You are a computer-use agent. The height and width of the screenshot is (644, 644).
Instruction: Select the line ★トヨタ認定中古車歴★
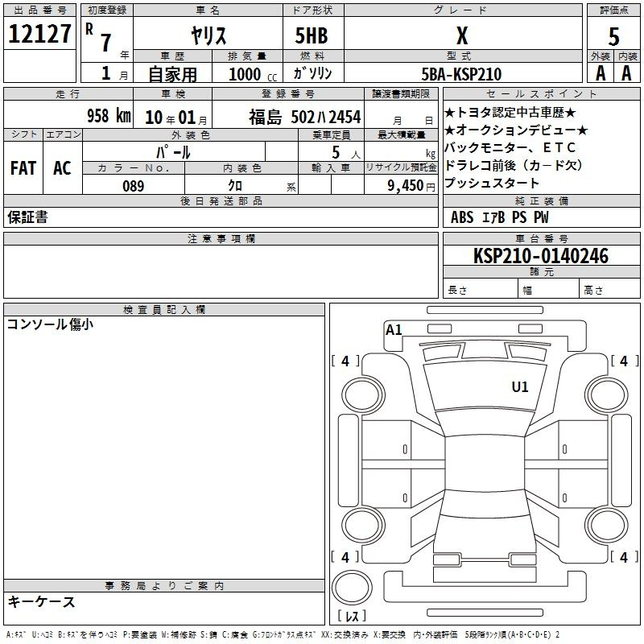[510, 112]
